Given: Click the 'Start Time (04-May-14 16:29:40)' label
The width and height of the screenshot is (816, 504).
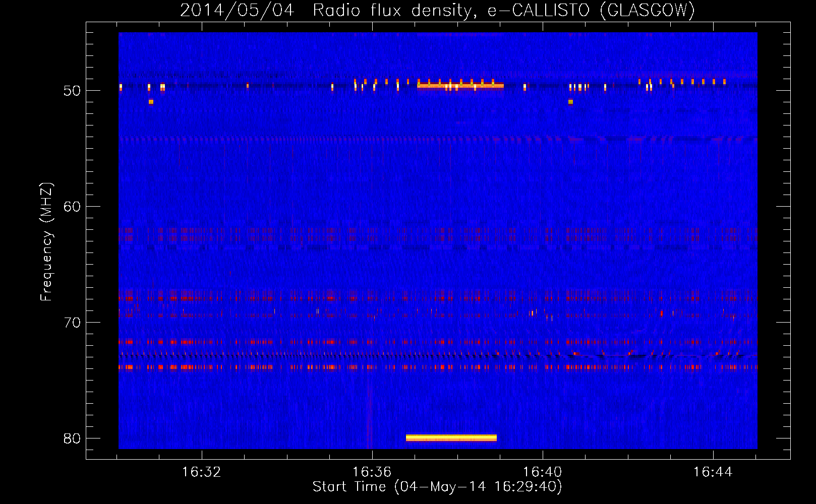Looking at the screenshot, I should pyautogui.click(x=437, y=487).
